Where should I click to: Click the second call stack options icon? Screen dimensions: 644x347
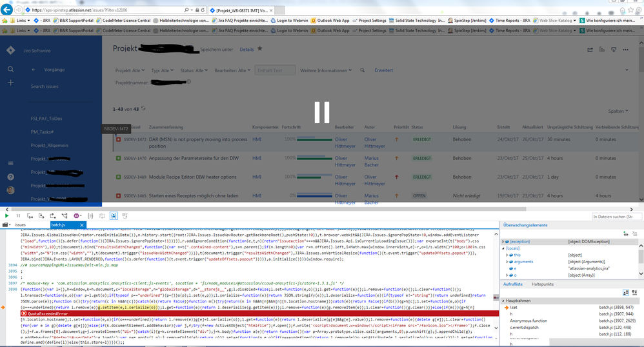[x=635, y=292]
